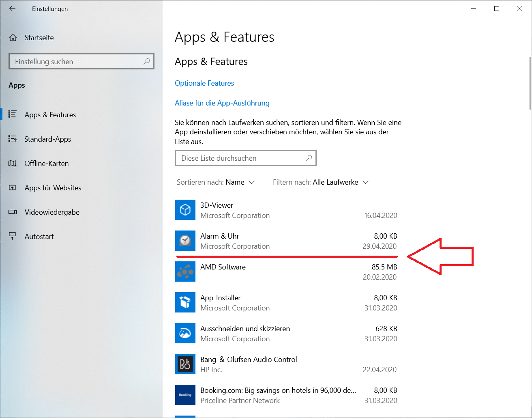Click the AMD Software app icon
This screenshot has width=532, height=418.
coord(185,271)
